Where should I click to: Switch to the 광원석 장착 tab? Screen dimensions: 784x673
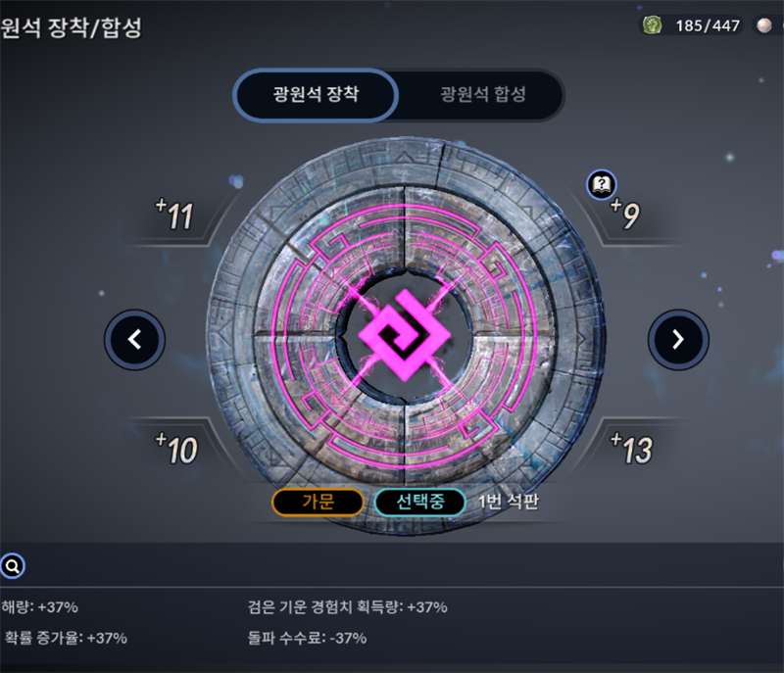(316, 94)
